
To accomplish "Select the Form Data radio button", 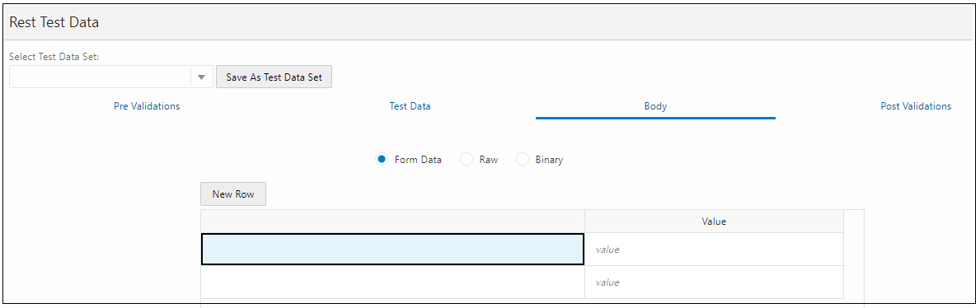I will (x=382, y=159).
